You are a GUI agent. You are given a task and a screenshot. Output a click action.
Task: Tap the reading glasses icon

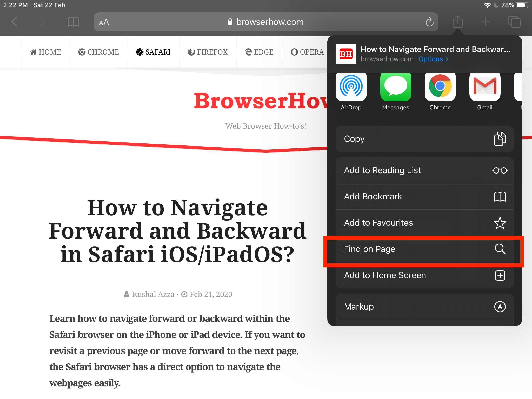[x=500, y=170]
